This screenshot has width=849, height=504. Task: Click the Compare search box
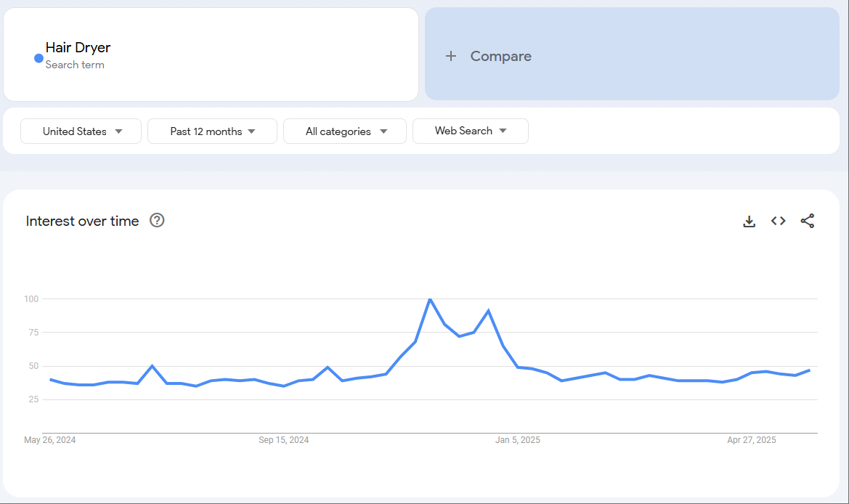632,55
